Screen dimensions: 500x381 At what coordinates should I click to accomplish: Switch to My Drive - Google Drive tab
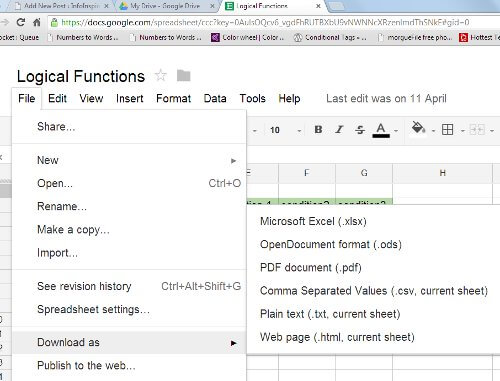click(165, 6)
